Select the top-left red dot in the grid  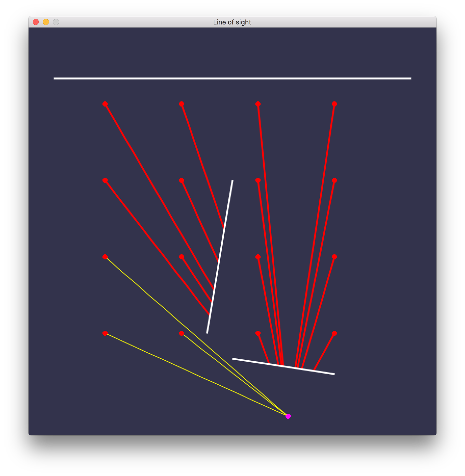(x=105, y=104)
